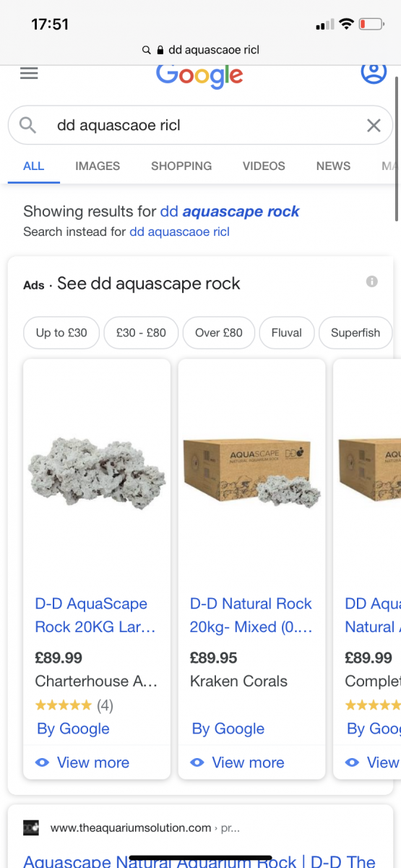Open D-D AquaScape Rock 20KG listing

click(95, 616)
